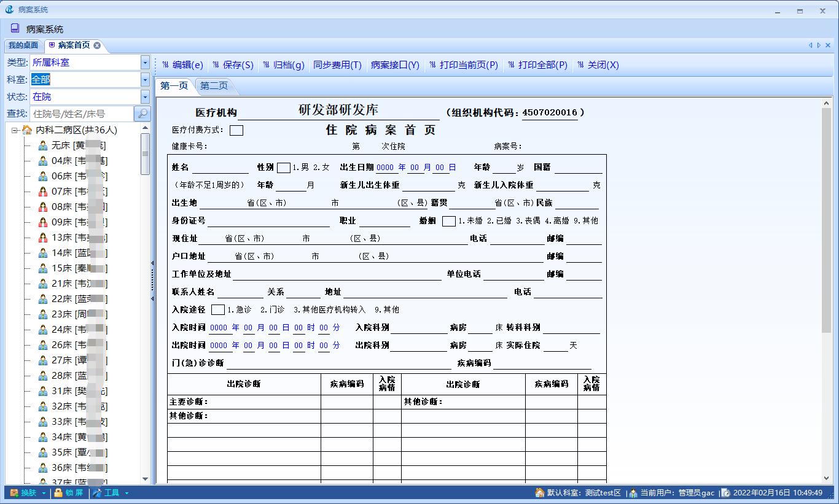Click the female patient icon for 09床

pyautogui.click(x=43, y=222)
